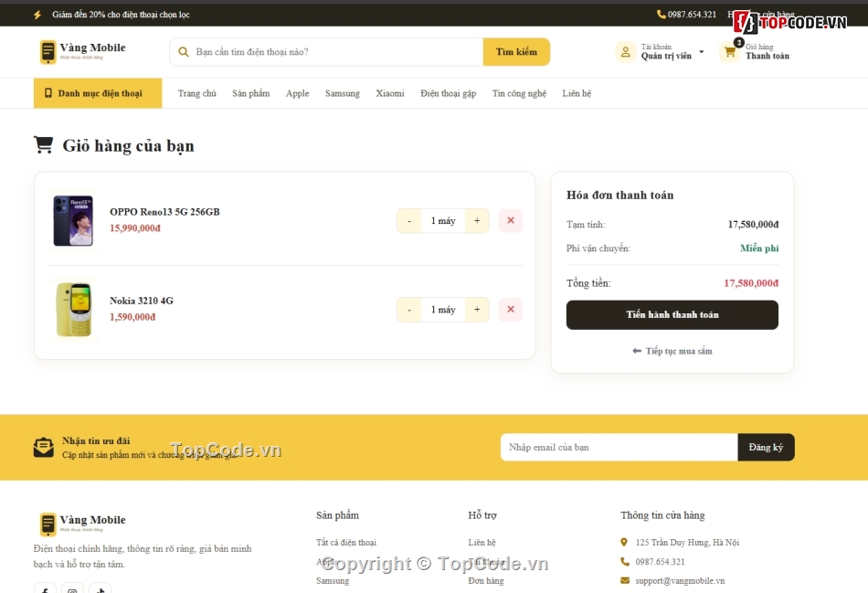
Task: Expand the Quản trị viên account dropdown
Action: (701, 51)
